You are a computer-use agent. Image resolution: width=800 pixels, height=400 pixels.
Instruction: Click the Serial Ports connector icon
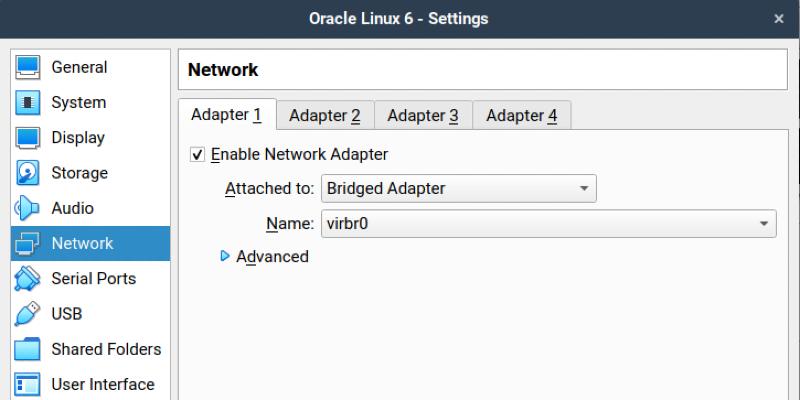point(28,279)
